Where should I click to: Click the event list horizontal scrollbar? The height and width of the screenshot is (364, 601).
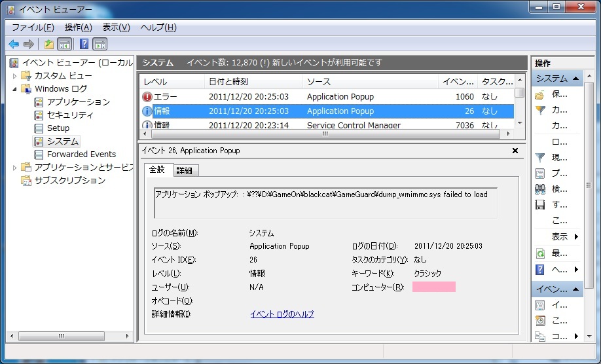tap(325, 134)
